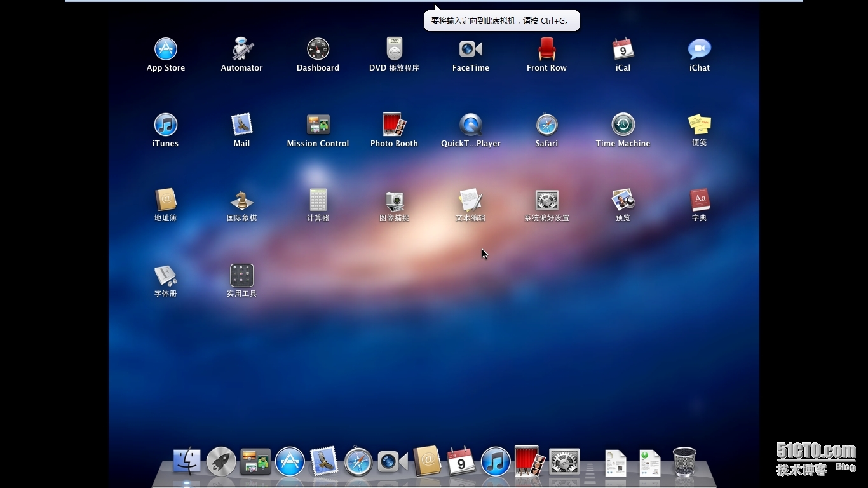This screenshot has width=868, height=488.
Task: Open Mail stamp icon in Launchpad grid
Action: click(x=242, y=125)
